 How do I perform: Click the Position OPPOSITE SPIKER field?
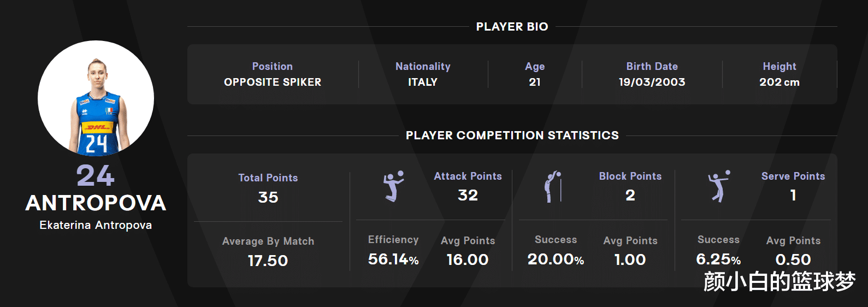(273, 75)
